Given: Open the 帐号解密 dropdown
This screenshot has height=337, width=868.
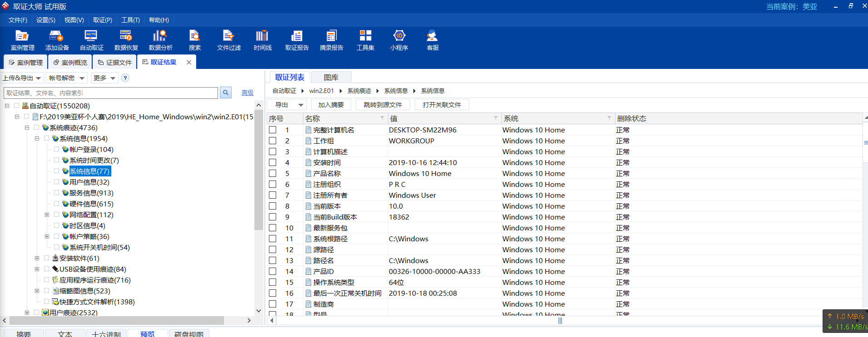Looking at the screenshot, I should 67,78.
